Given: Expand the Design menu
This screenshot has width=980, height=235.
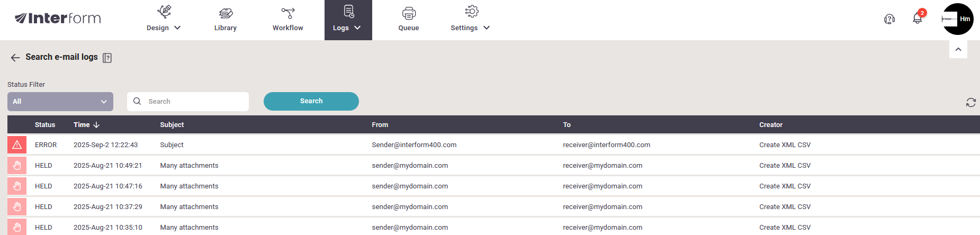Looking at the screenshot, I should coord(164,20).
